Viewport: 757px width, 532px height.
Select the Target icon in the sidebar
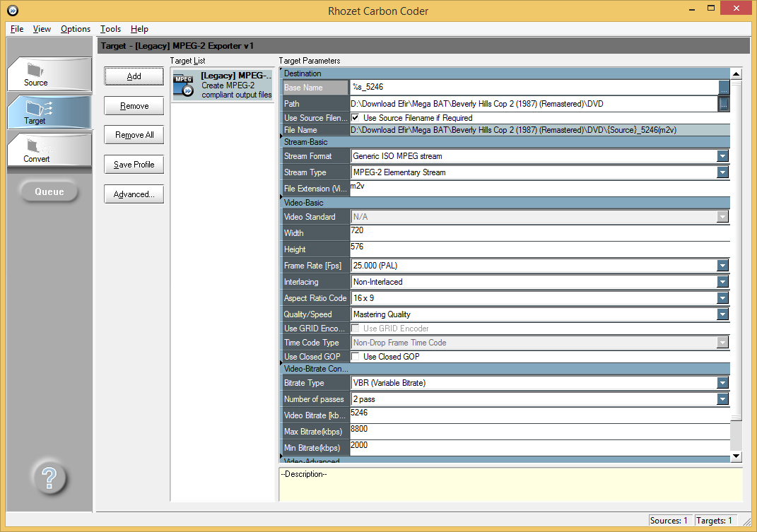click(35, 108)
